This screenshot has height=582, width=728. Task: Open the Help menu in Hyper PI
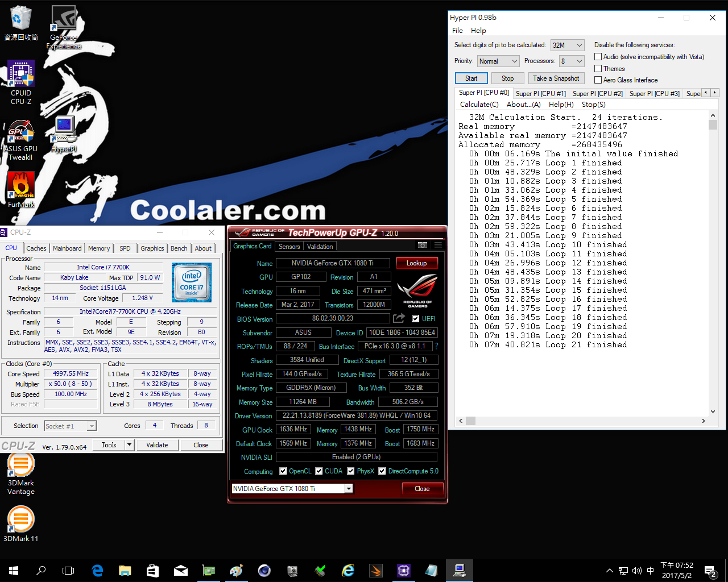(x=478, y=31)
